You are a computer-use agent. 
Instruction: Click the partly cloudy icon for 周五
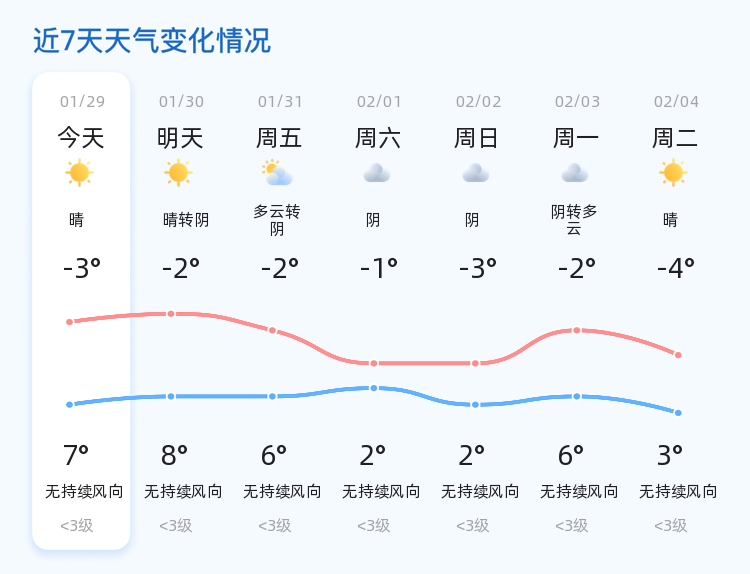point(277,173)
